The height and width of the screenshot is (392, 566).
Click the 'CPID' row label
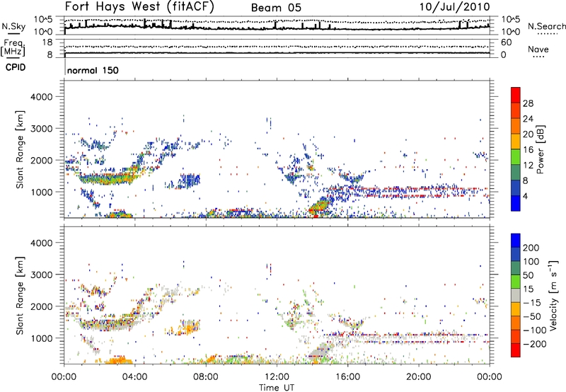click(x=16, y=67)
